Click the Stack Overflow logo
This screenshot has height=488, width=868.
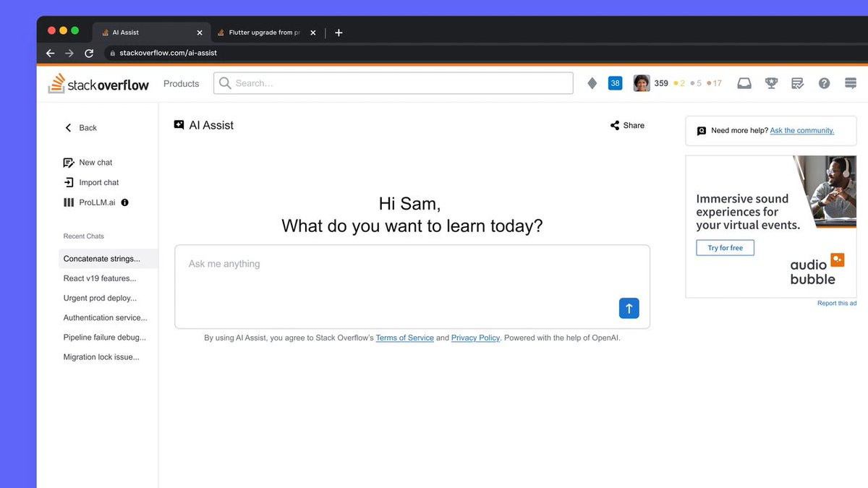98,83
